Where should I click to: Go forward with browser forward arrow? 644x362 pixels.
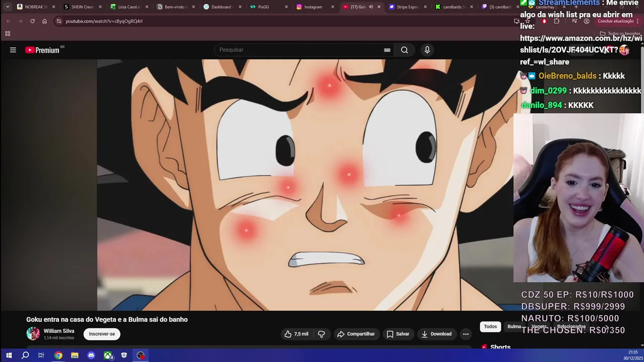20,21
